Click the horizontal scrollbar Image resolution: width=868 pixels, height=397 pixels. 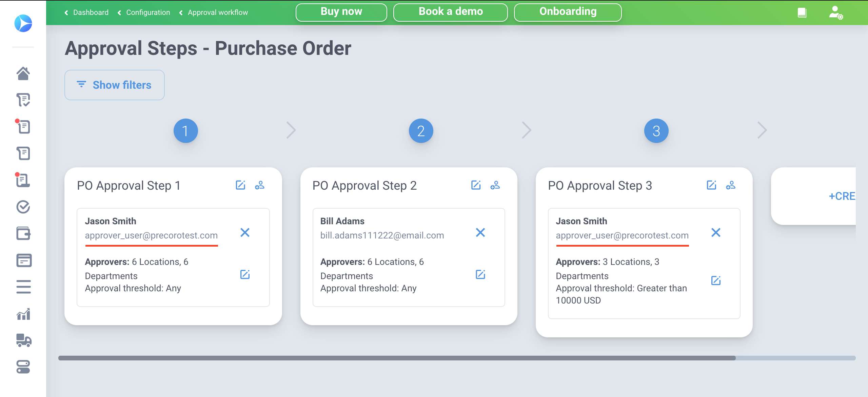tap(397, 358)
